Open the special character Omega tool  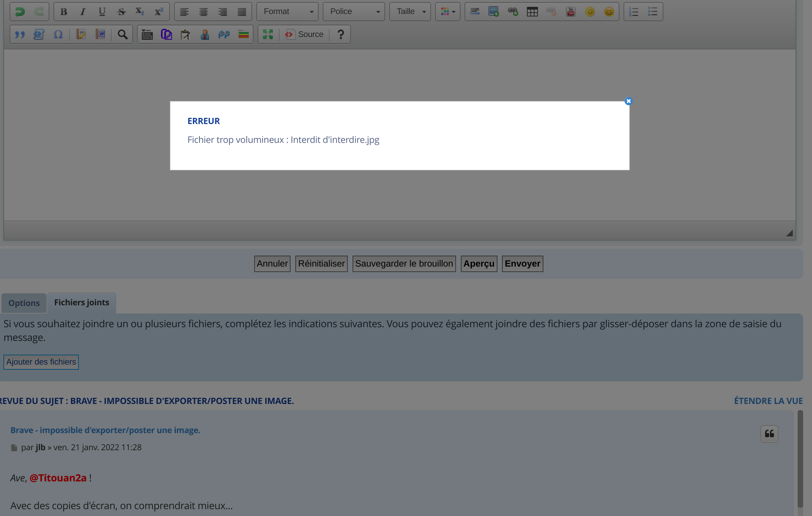[58, 35]
